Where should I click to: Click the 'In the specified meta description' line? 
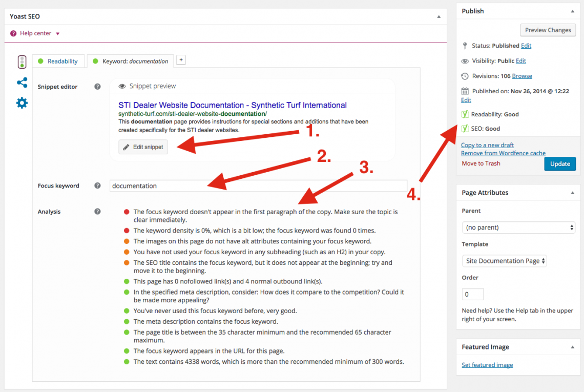(x=268, y=296)
